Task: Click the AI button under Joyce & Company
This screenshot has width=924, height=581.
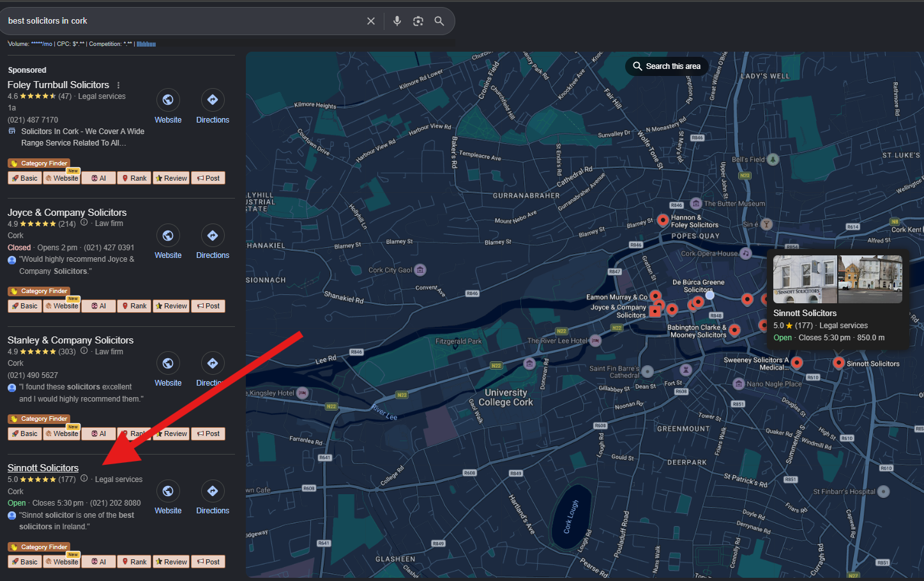Action: (x=99, y=306)
